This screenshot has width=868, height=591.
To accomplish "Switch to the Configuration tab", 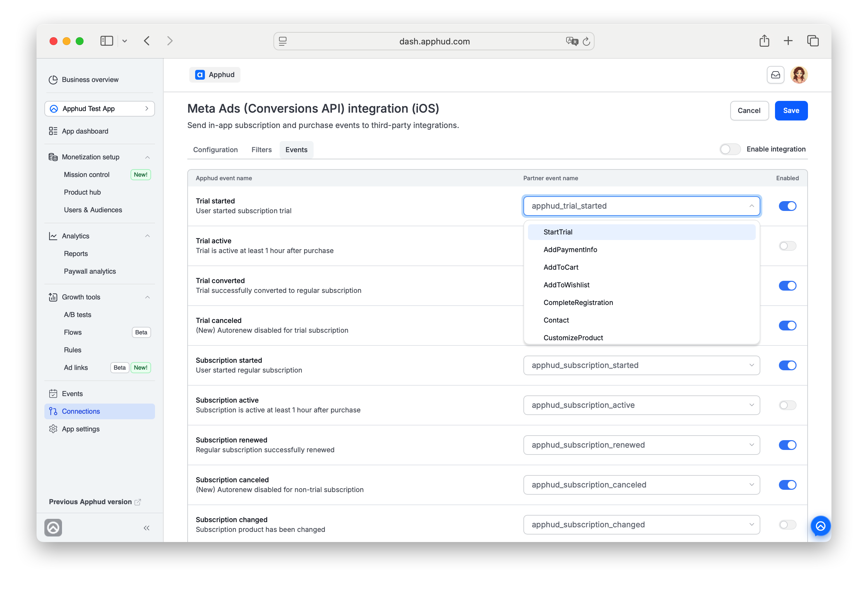I will coord(215,150).
